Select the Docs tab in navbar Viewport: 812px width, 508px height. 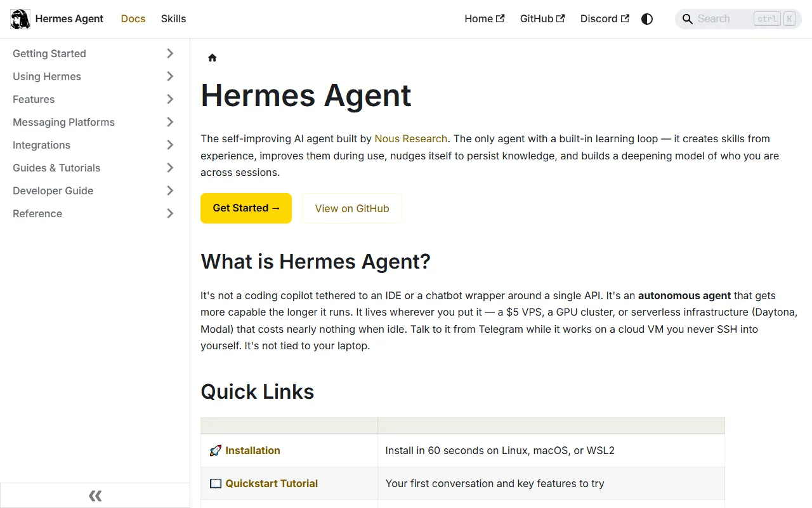click(x=133, y=19)
